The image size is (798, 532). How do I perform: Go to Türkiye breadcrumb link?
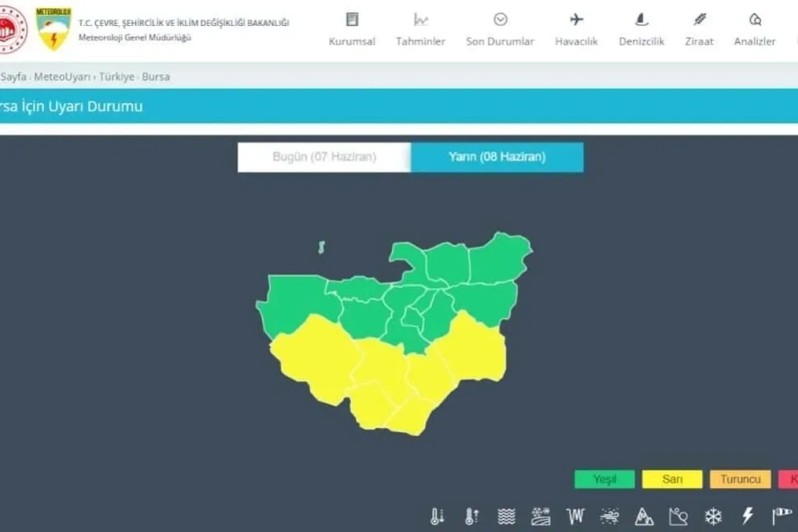(x=117, y=76)
